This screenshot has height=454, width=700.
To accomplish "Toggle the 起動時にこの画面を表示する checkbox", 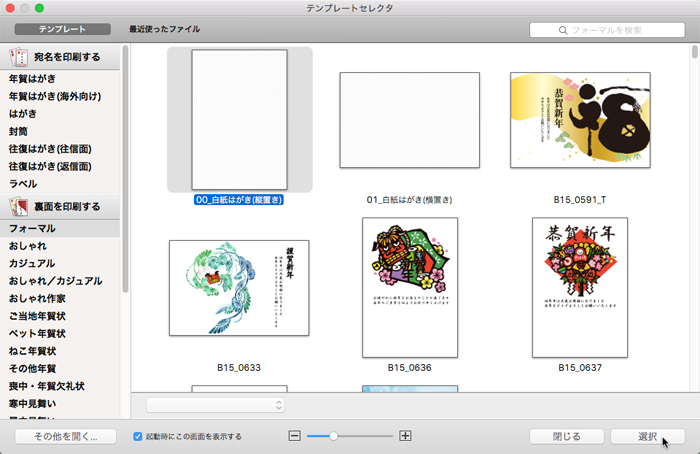I will 139,437.
